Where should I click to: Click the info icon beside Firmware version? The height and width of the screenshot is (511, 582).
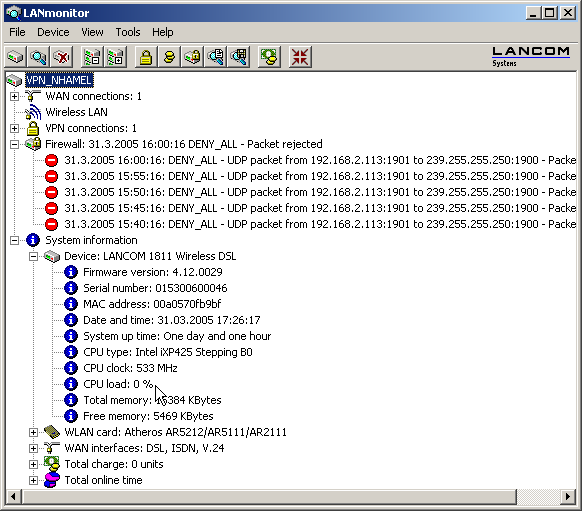tap(71, 272)
